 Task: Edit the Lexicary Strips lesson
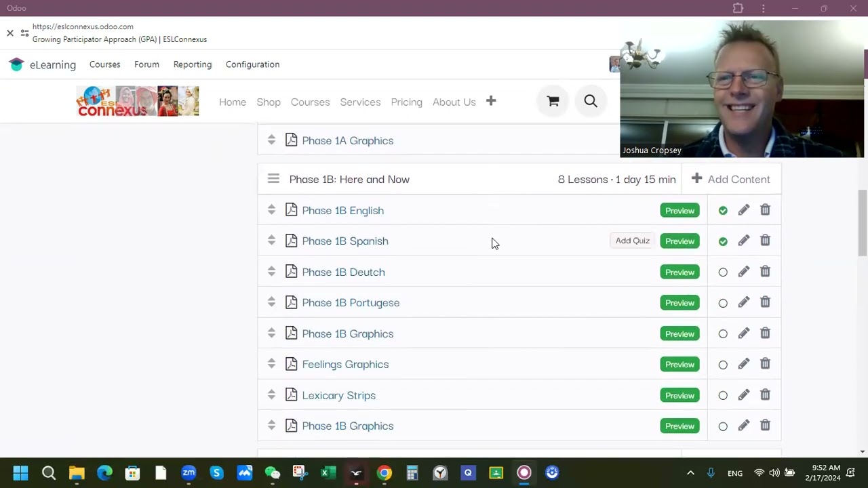(744, 395)
